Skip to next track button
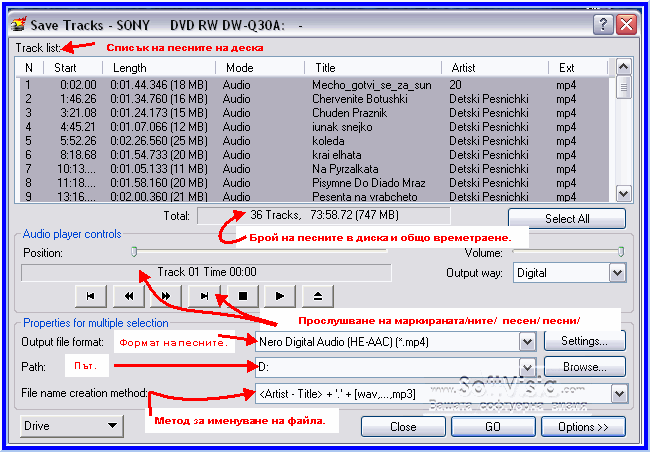 (x=204, y=296)
